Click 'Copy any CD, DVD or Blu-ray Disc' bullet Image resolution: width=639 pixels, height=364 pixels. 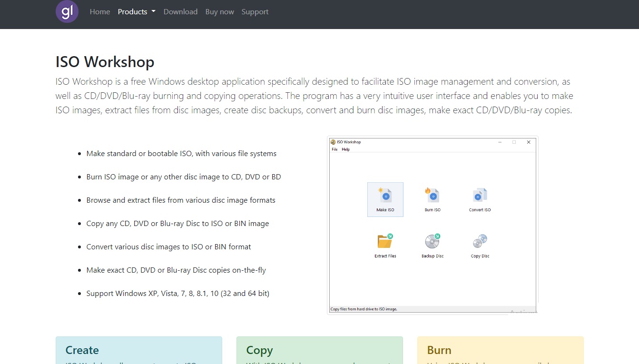click(x=177, y=224)
